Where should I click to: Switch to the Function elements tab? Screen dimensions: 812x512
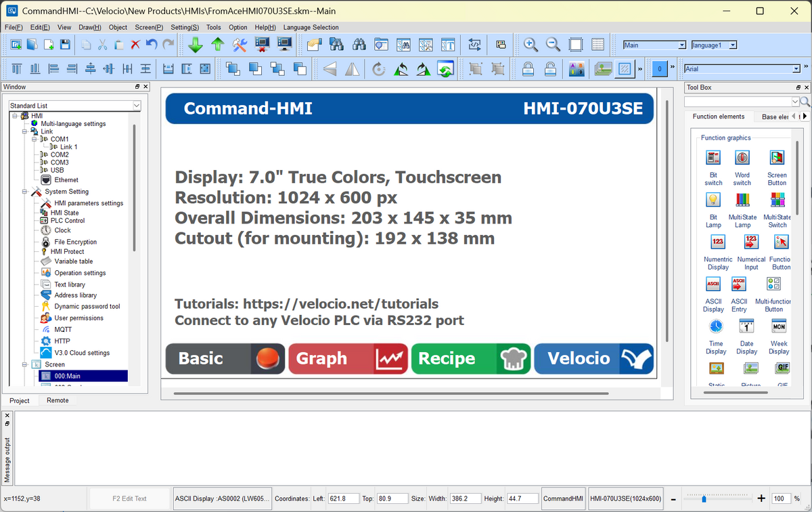719,116
